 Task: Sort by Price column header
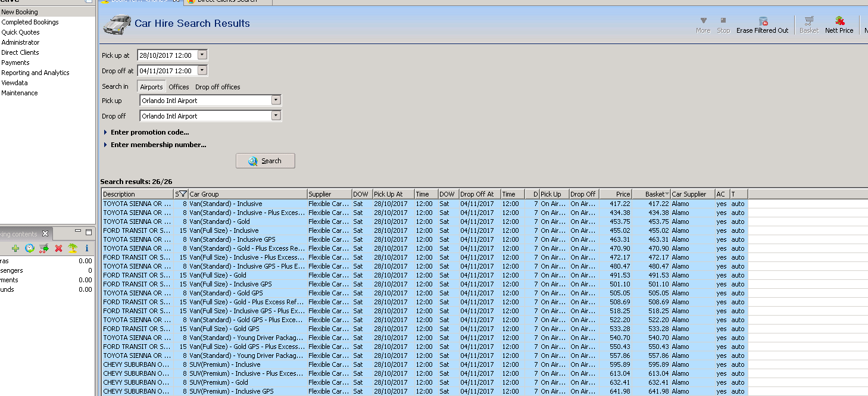point(616,194)
